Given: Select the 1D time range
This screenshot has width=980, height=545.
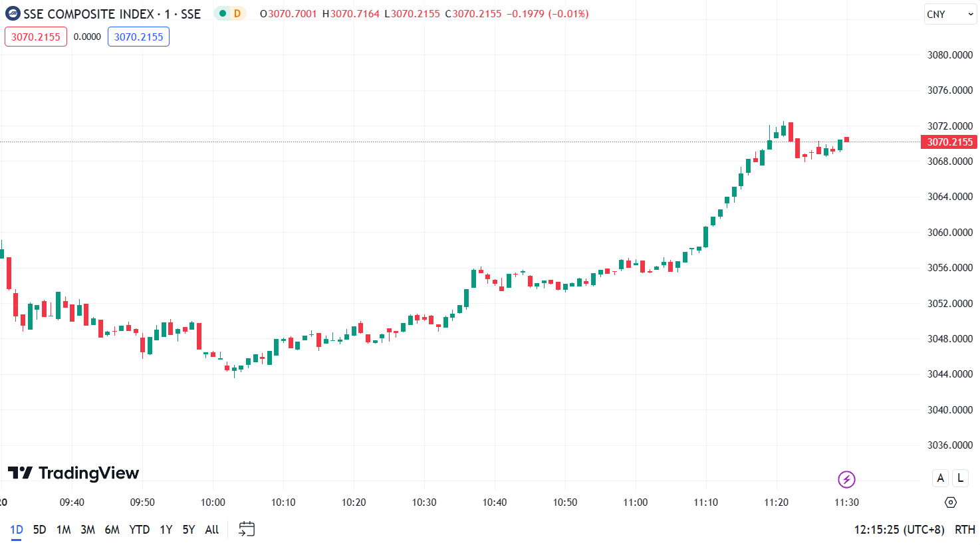Looking at the screenshot, I should point(17,530).
